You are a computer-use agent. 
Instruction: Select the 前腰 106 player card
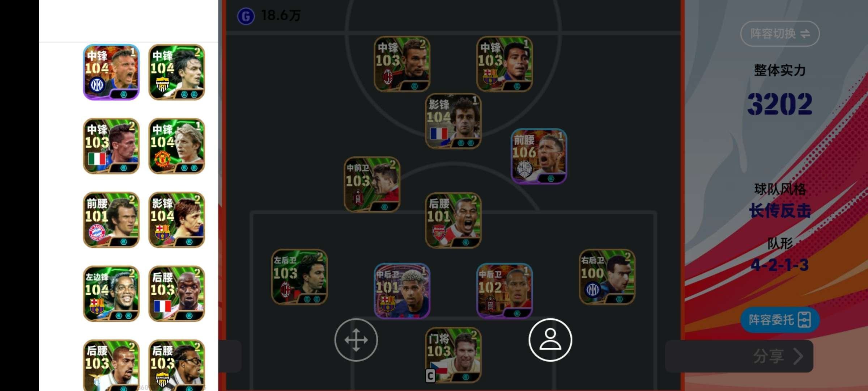pos(539,156)
